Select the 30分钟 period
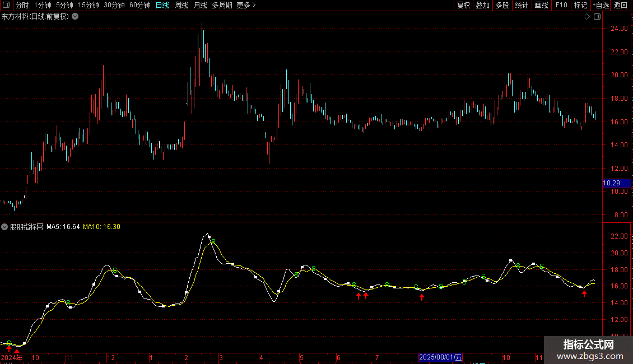This screenshot has width=633, height=364. (x=114, y=5)
